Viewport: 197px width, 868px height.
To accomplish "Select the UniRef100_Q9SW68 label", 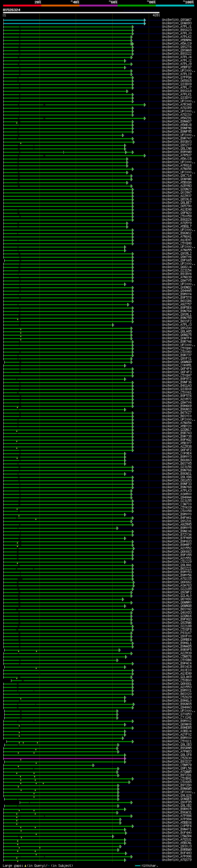I will click(177, 50).
